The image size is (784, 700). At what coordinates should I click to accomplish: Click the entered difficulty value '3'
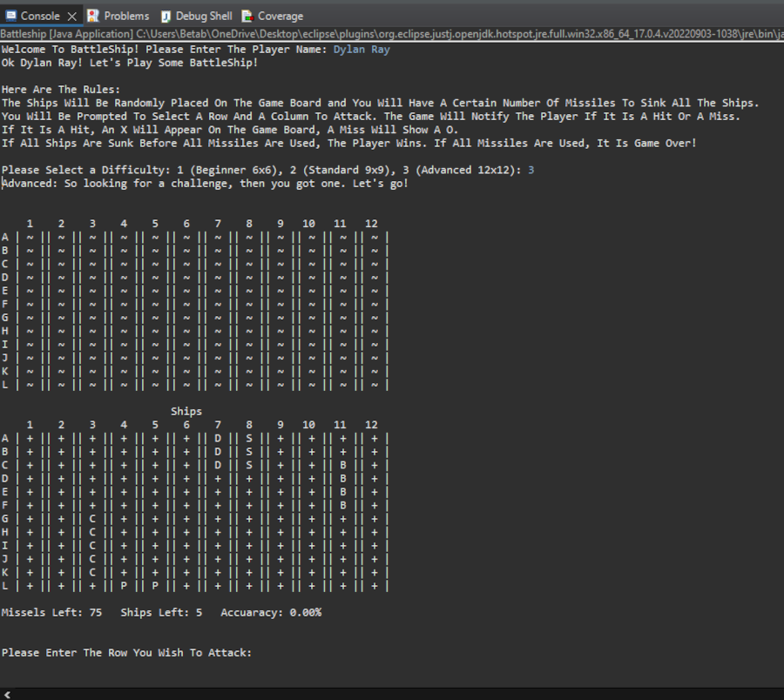pos(531,170)
